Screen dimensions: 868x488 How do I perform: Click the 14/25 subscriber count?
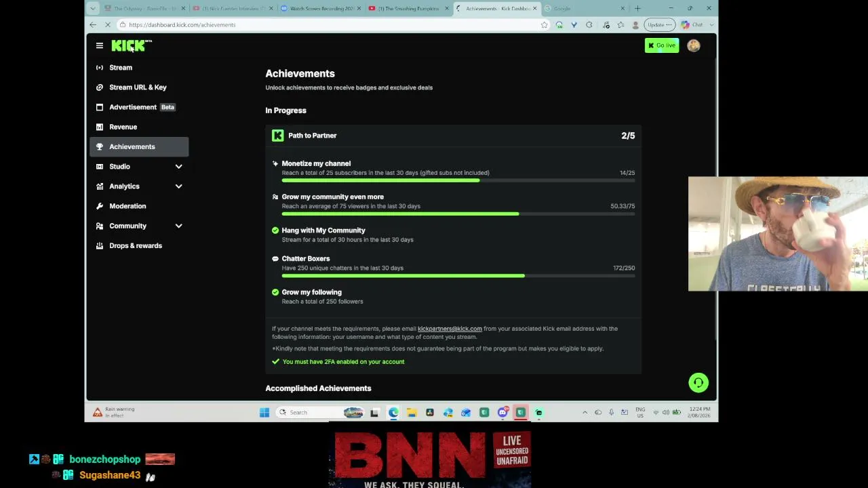point(627,173)
